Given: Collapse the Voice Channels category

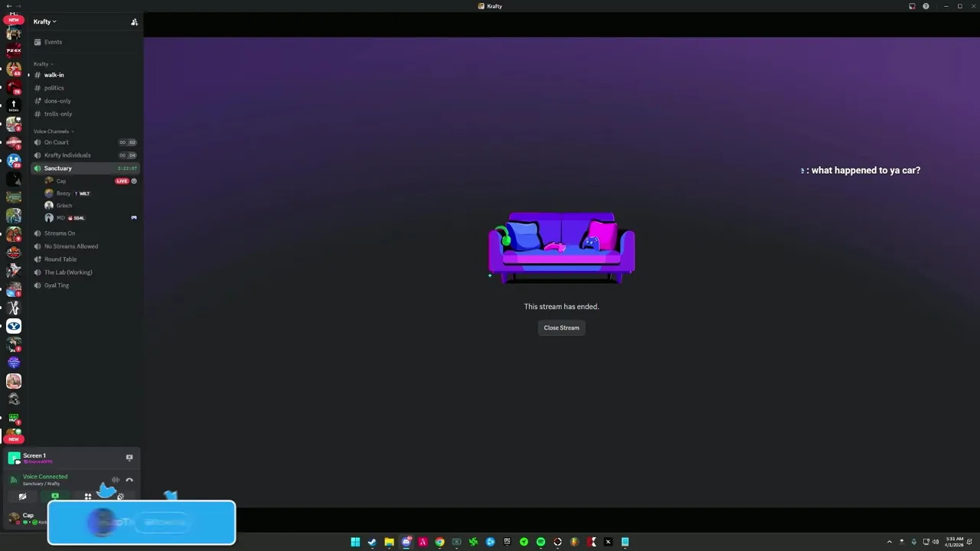Looking at the screenshot, I should point(53,131).
